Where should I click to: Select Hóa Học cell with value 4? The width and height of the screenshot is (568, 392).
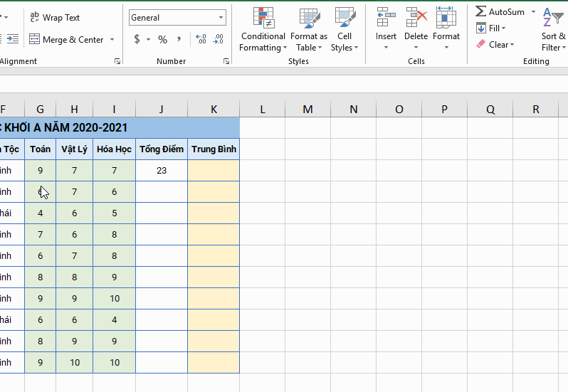pyautogui.click(x=114, y=320)
